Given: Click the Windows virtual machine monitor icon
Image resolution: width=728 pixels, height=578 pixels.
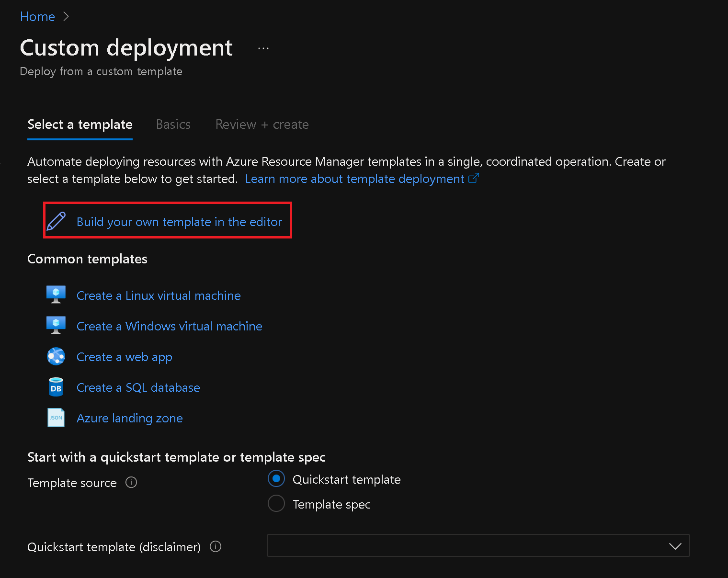Looking at the screenshot, I should 56,325.
